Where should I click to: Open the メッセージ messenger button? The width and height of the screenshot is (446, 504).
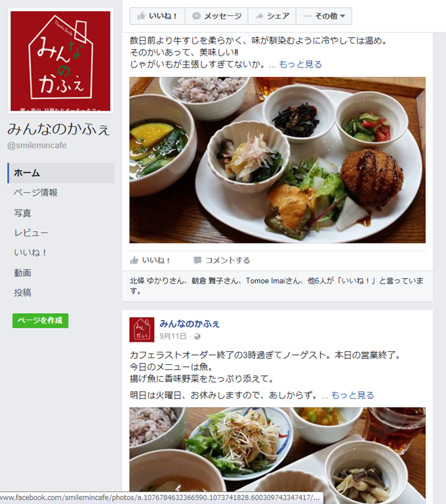[x=216, y=16]
